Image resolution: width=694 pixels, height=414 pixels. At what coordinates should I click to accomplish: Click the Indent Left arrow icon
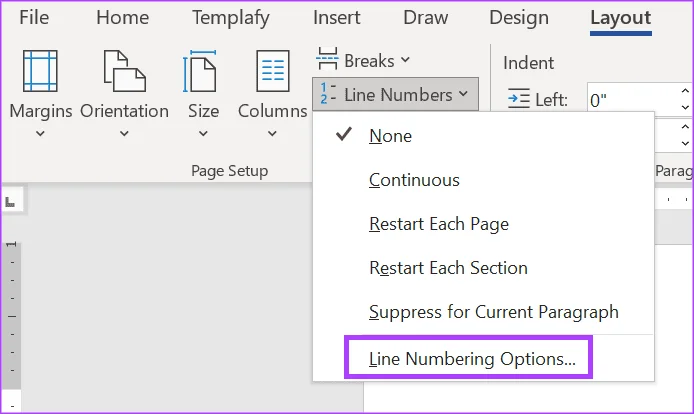point(518,98)
